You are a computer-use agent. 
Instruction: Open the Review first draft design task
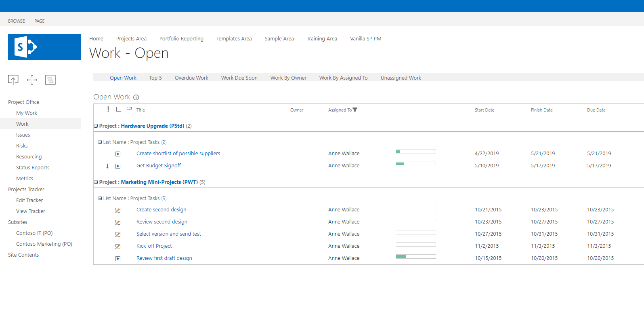pyautogui.click(x=164, y=258)
